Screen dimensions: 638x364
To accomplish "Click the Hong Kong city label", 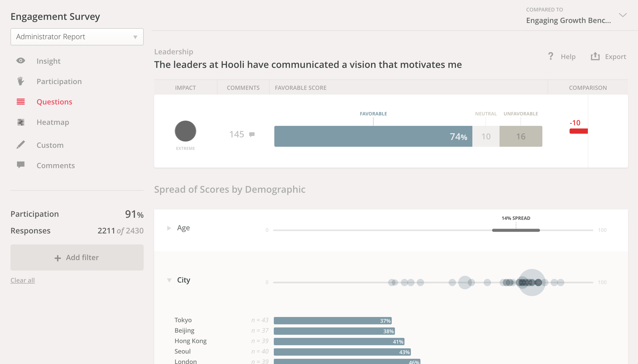I will tap(190, 341).
